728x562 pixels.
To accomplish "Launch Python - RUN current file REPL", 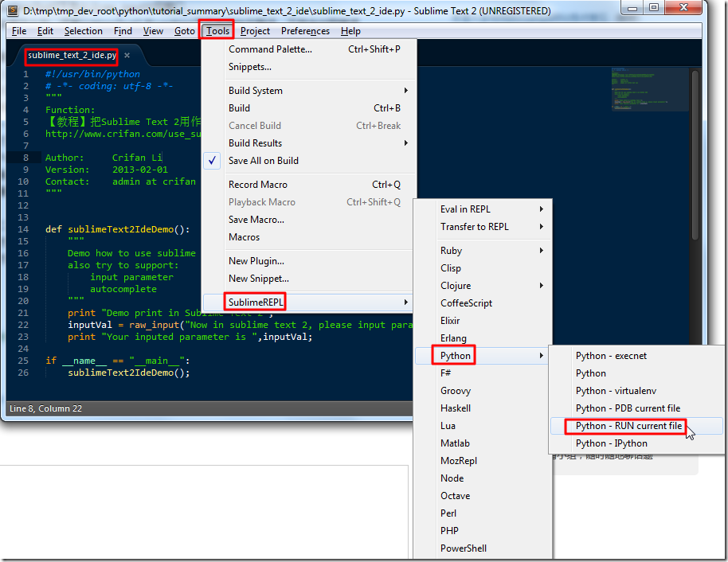I will pyautogui.click(x=625, y=426).
